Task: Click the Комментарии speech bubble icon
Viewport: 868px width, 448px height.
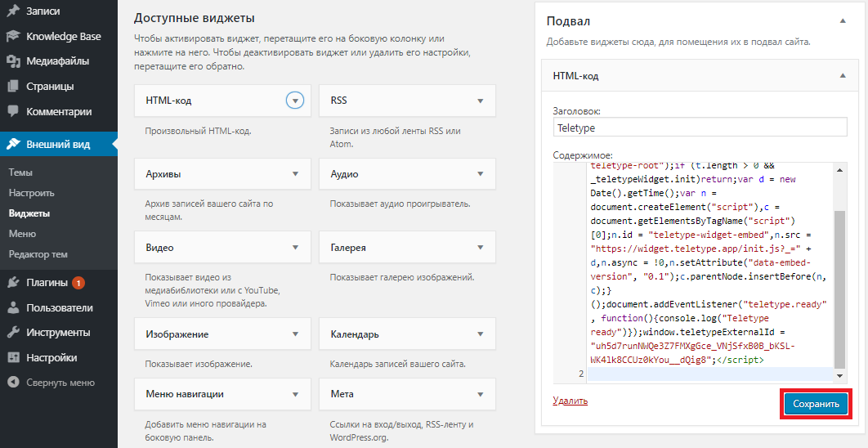Action: point(13,111)
